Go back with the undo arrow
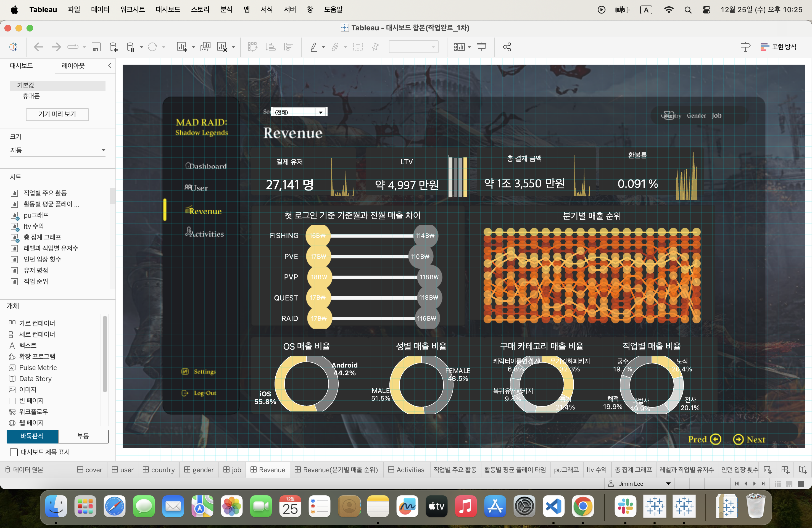Image resolution: width=812 pixels, height=528 pixels. coord(39,47)
